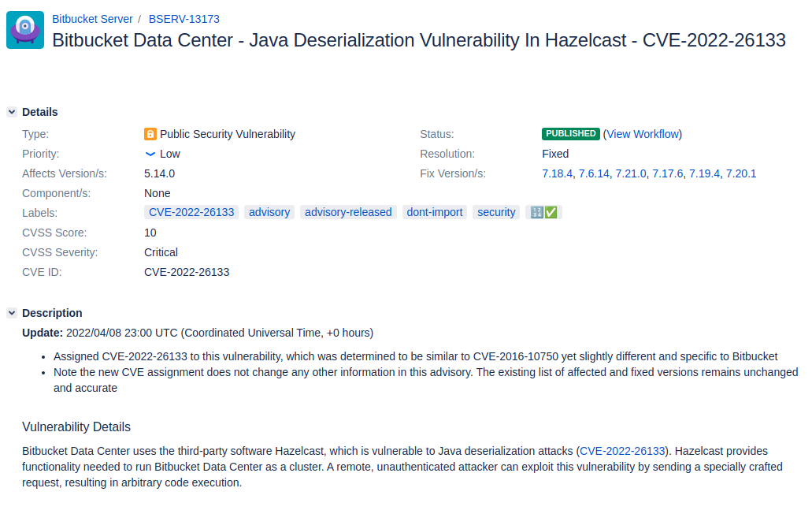Collapse the Description section

click(11, 313)
